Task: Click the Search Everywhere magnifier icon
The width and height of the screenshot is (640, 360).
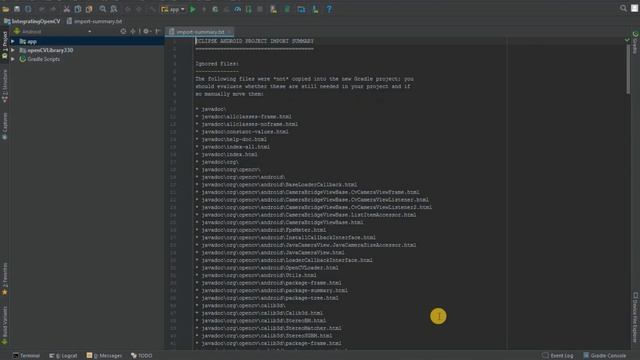Action: [x=623, y=8]
